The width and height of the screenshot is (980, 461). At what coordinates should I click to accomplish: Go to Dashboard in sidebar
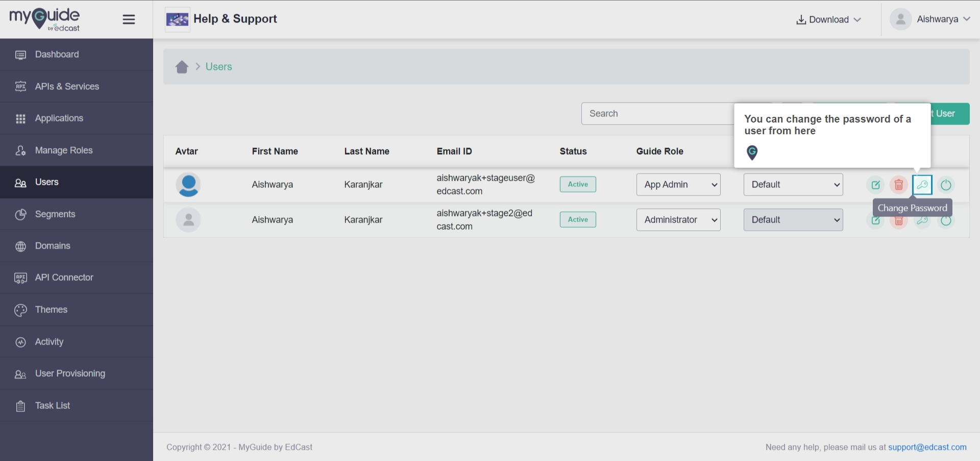pyautogui.click(x=77, y=55)
